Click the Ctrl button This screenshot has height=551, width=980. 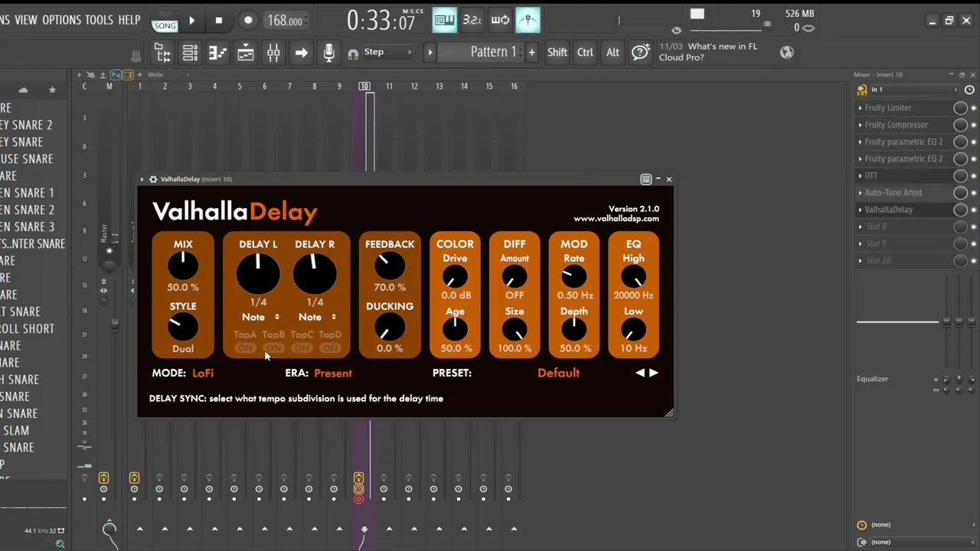click(x=585, y=52)
